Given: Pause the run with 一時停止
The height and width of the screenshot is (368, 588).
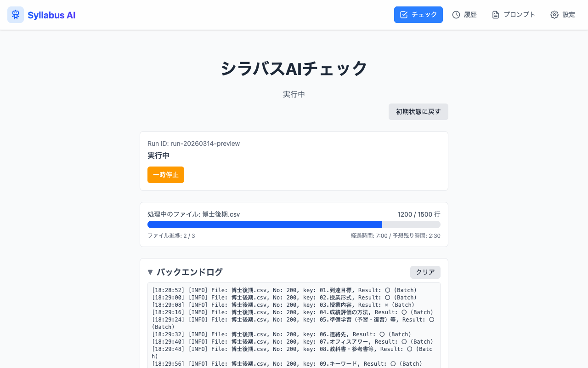Looking at the screenshot, I should tap(165, 175).
